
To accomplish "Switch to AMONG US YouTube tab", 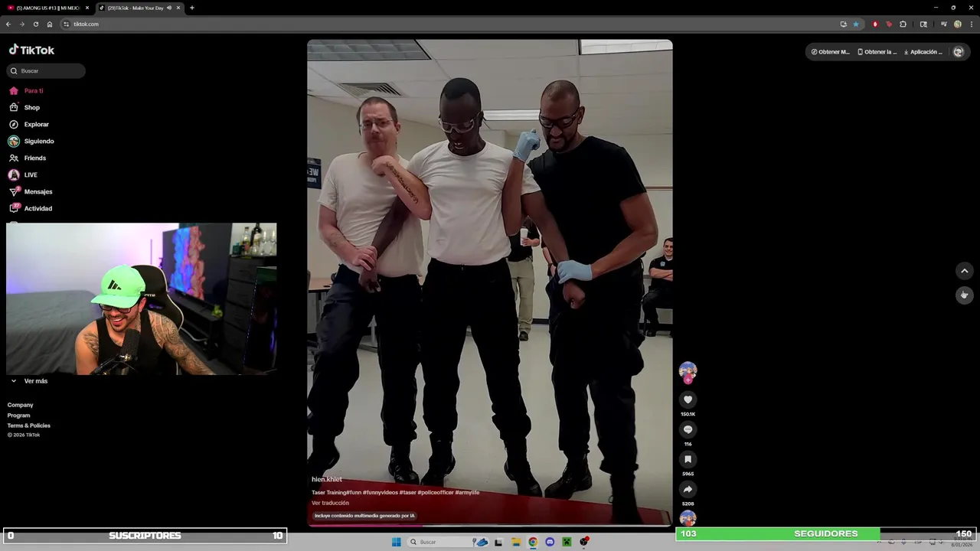I will point(47,8).
